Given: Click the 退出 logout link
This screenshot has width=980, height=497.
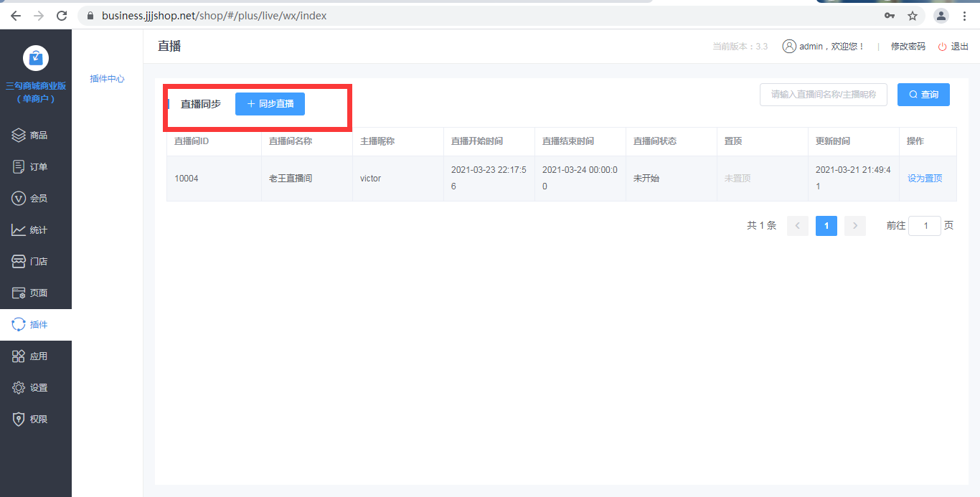Looking at the screenshot, I should point(953,47).
